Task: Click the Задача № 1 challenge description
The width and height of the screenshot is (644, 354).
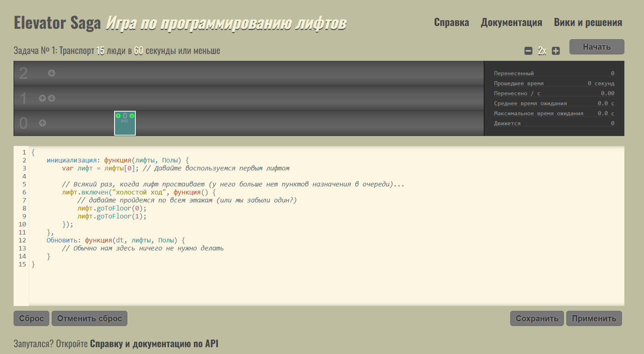Action: coord(117,51)
